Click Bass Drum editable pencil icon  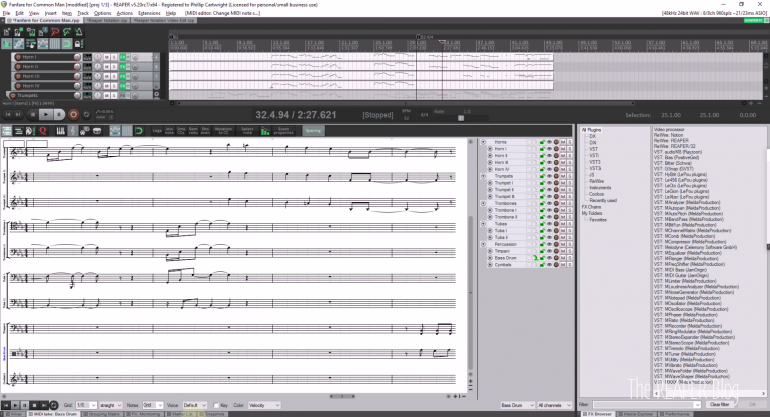click(536, 258)
